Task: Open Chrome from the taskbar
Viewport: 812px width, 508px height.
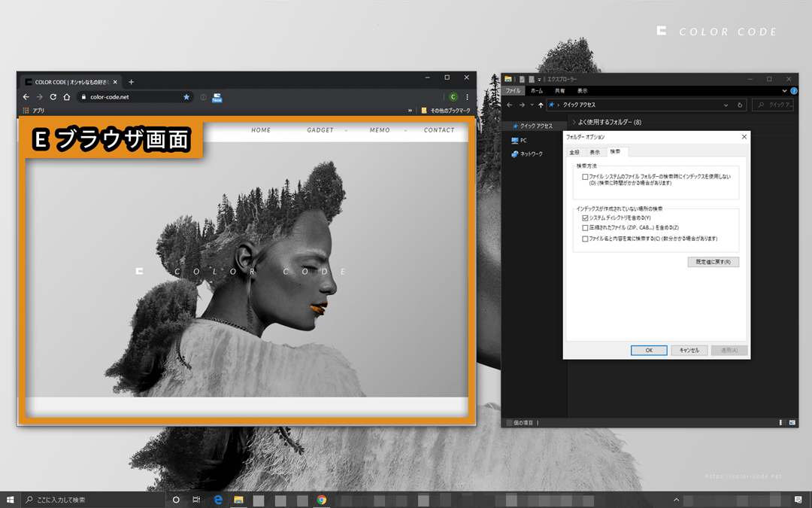Action: pos(322,500)
